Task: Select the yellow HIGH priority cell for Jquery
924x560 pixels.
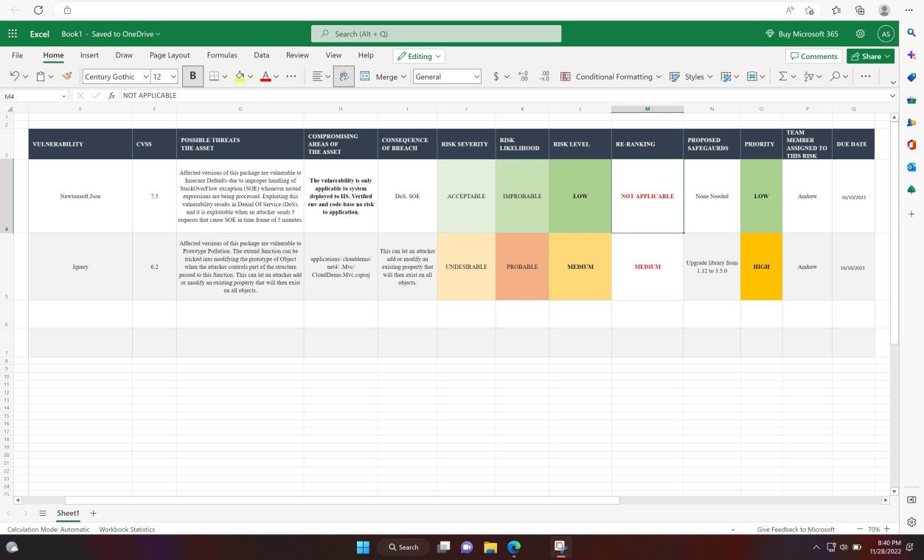Action: [x=761, y=267]
